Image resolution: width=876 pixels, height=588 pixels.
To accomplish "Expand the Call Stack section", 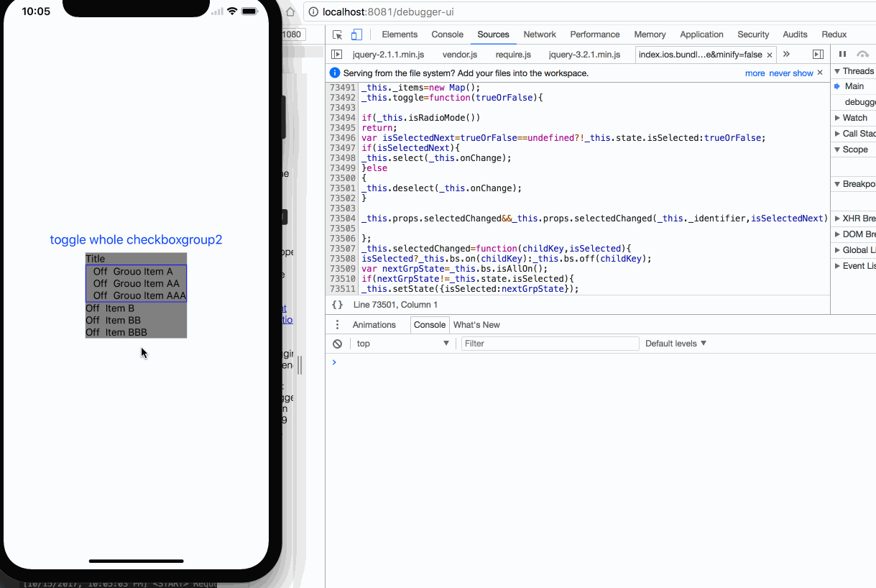I will coord(854,134).
